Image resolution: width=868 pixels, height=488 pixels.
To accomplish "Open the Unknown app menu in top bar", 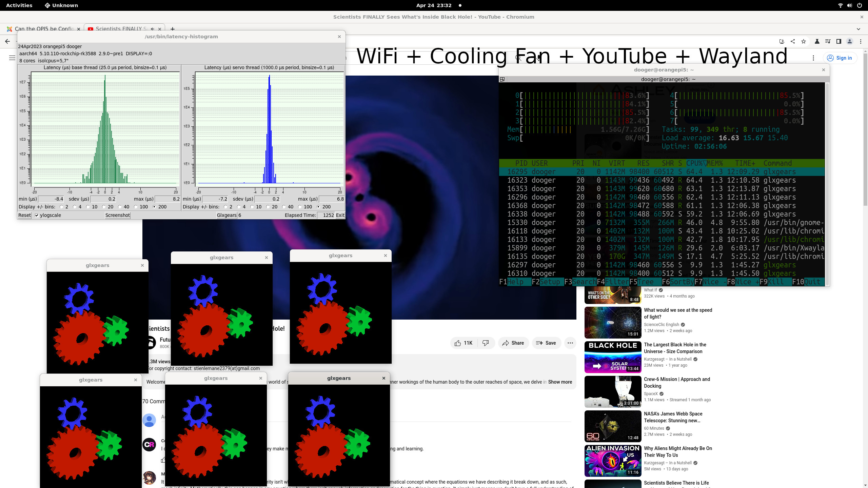I will pyautogui.click(x=61, y=5).
